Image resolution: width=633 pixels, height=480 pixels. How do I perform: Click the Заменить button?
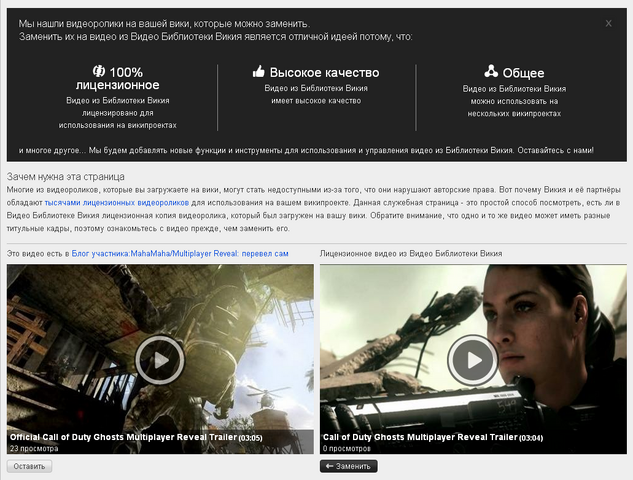[349, 466]
